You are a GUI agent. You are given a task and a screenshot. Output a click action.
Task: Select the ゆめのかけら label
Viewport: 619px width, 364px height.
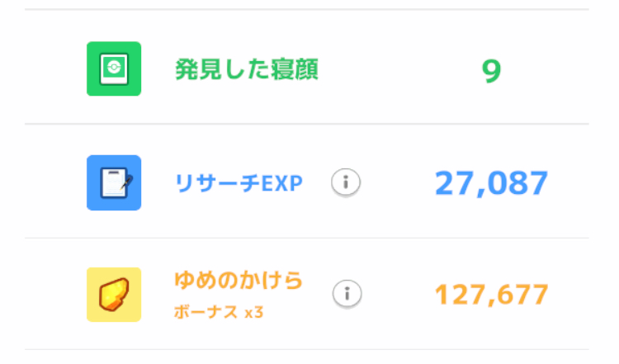tap(239, 281)
